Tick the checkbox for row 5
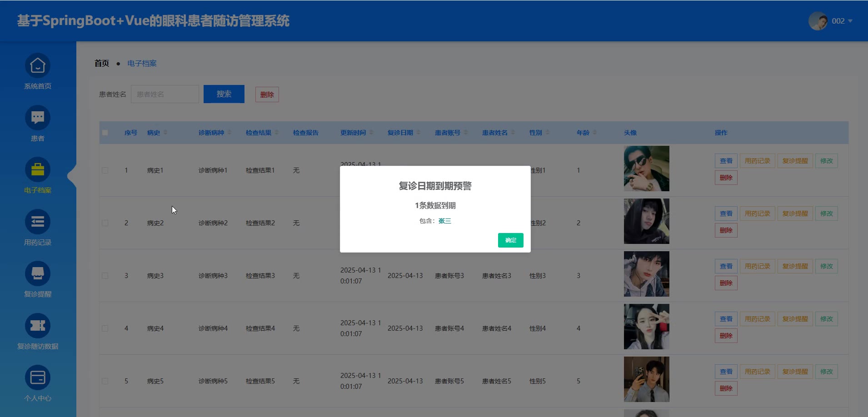 [105, 381]
